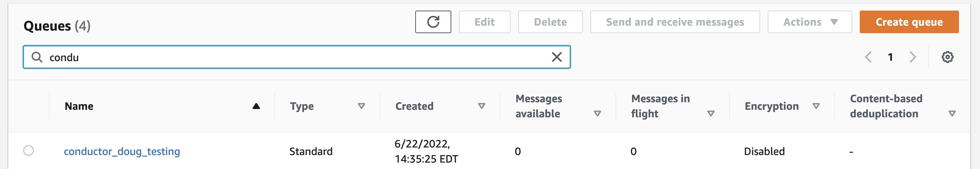Click the Delete button
Screen dimensions: 980x169
coord(550,22)
